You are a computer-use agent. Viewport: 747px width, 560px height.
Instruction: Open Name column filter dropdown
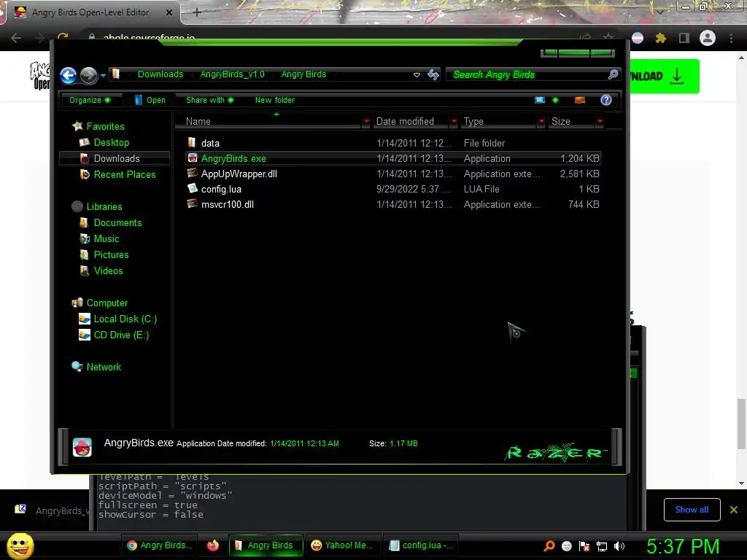point(366,122)
